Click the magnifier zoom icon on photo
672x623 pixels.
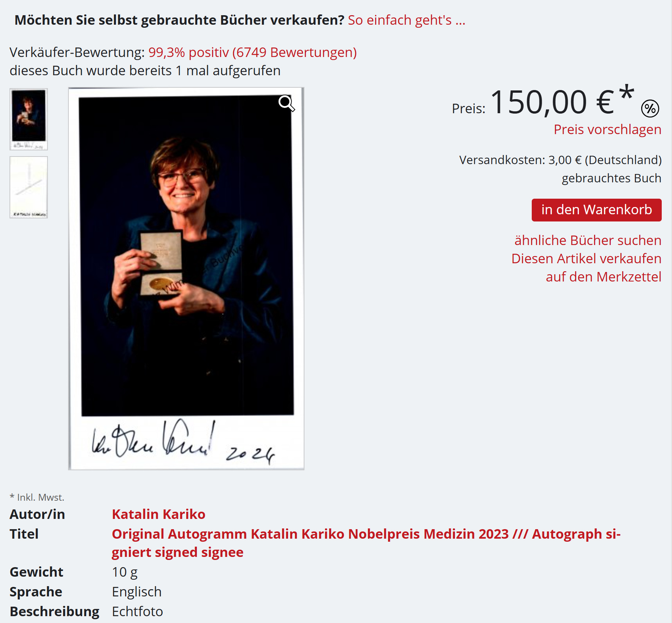click(x=287, y=104)
